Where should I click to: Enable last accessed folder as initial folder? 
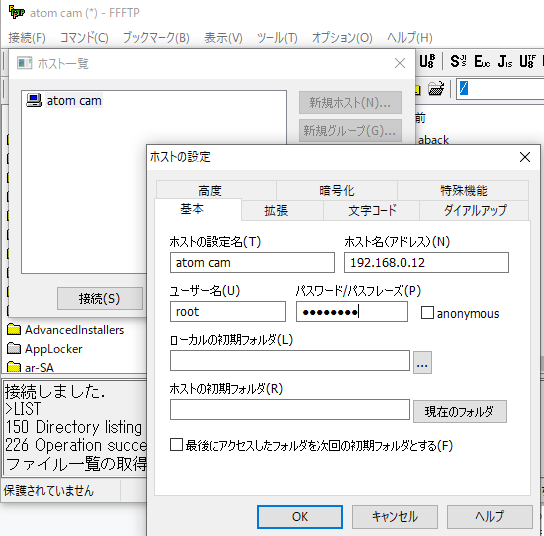(x=176, y=445)
